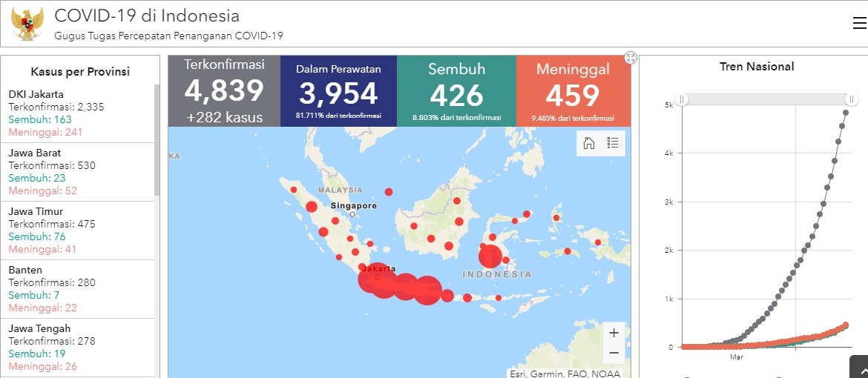
Task: Open the hamburger menu in the header
Action: click(859, 23)
